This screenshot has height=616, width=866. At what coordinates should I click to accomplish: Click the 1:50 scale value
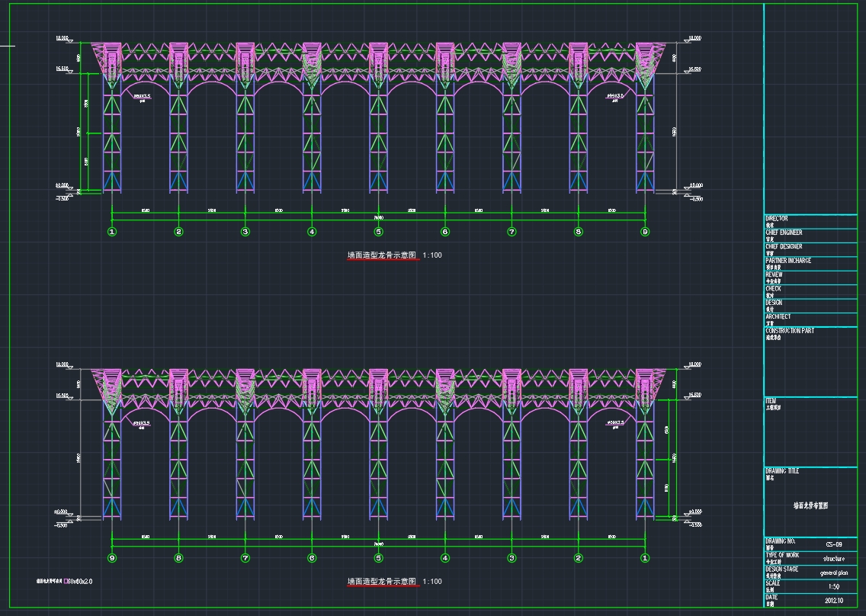tap(834, 587)
